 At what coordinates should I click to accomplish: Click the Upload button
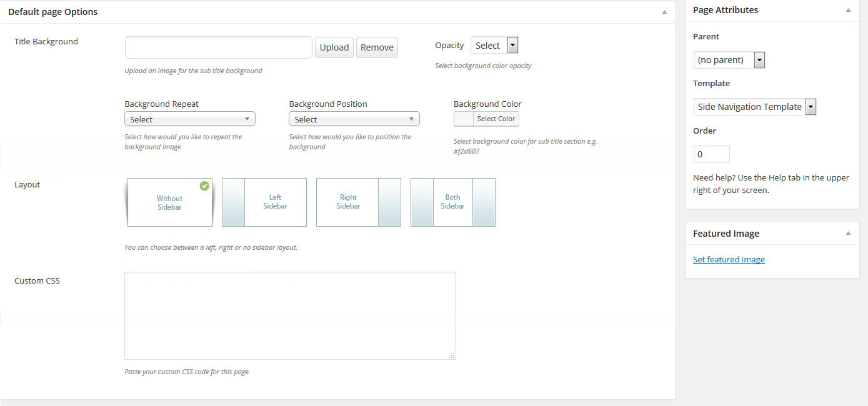pos(334,47)
